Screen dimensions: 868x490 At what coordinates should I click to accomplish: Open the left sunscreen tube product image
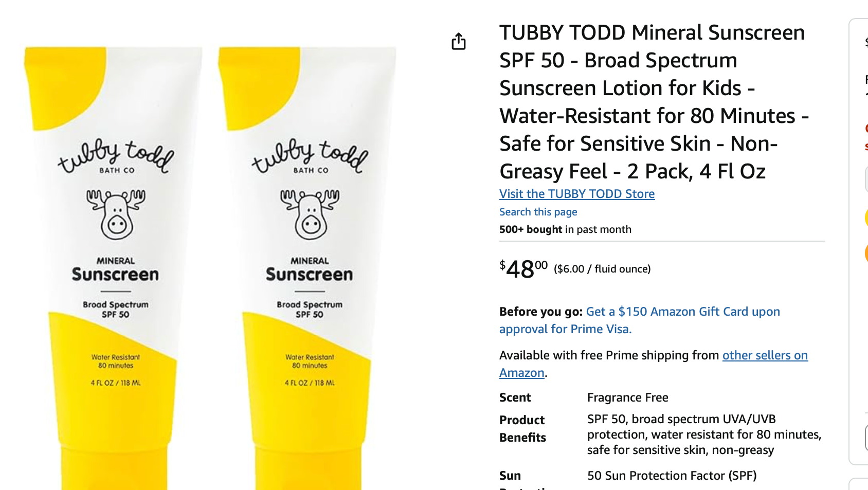(x=113, y=268)
